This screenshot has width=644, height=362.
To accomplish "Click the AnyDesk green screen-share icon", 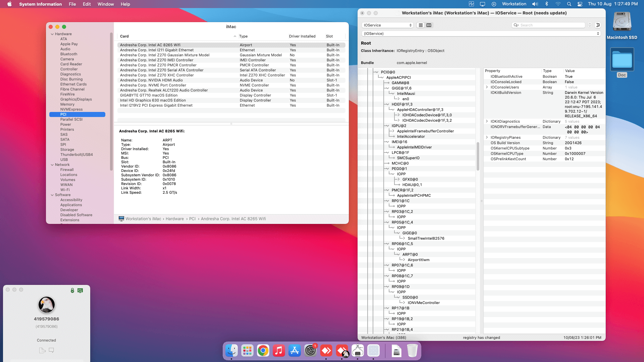I will tap(80, 290).
